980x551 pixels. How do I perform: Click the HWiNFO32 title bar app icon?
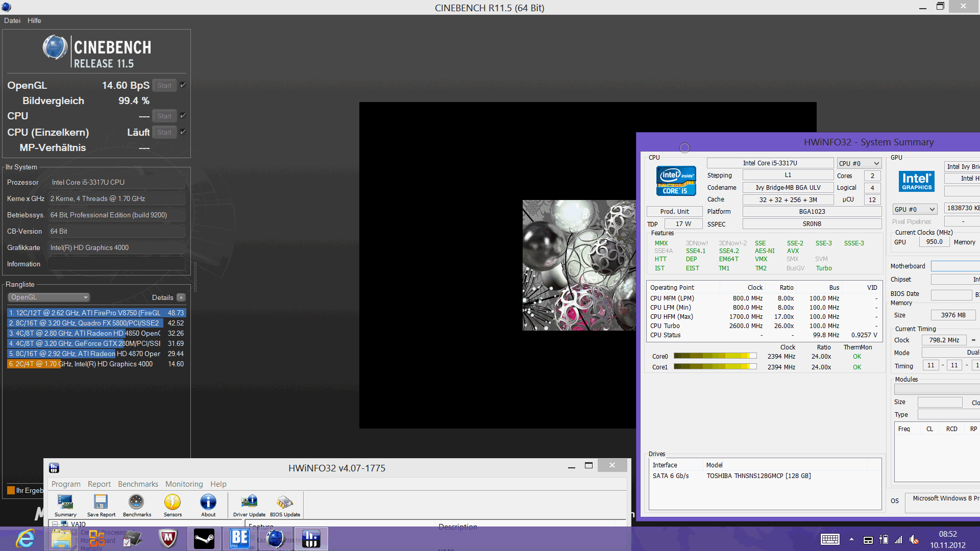pyautogui.click(x=54, y=468)
